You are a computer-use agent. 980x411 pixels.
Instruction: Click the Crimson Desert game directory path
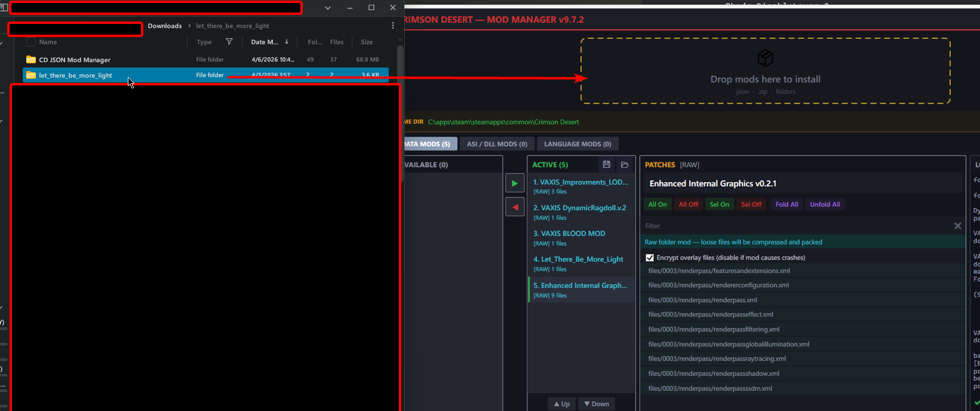click(x=503, y=122)
